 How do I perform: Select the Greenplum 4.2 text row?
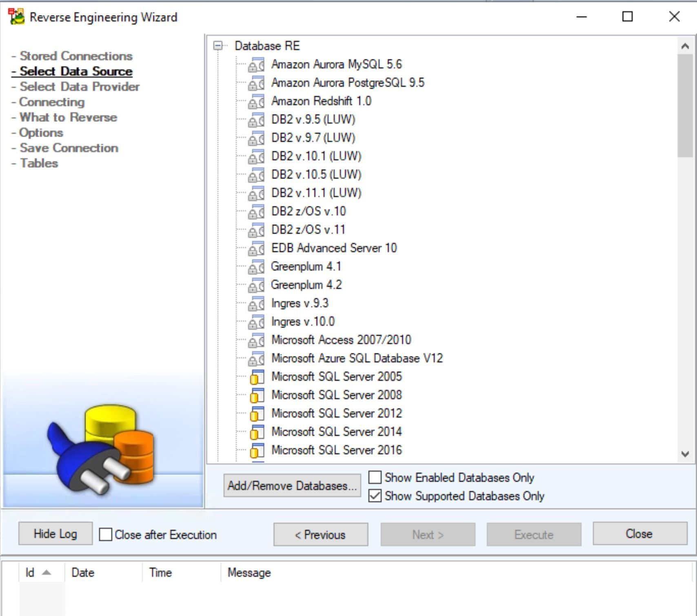[306, 285]
